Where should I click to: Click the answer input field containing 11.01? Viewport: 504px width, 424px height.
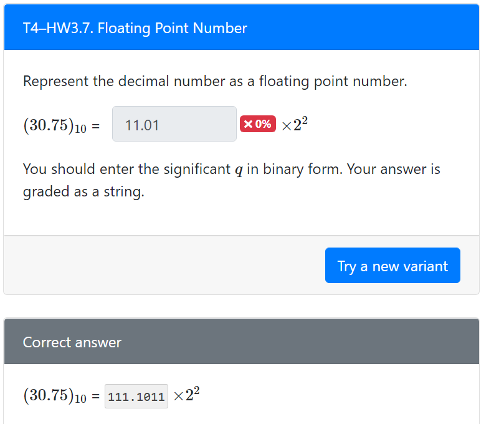[174, 124]
